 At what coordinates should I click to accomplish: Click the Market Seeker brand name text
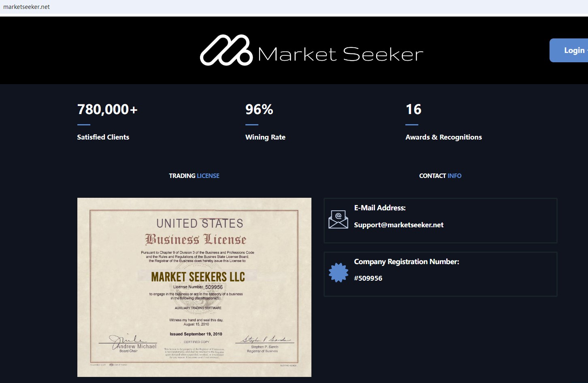pos(340,54)
